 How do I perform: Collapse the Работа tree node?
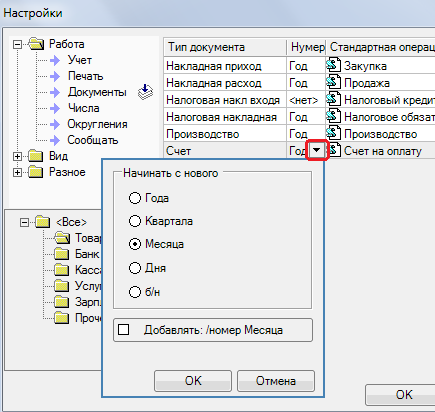pos(17,44)
